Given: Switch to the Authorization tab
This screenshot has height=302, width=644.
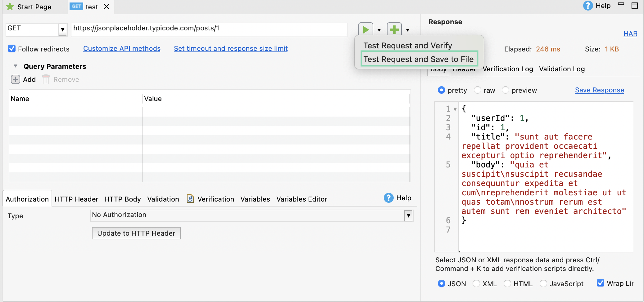Looking at the screenshot, I should click(27, 199).
